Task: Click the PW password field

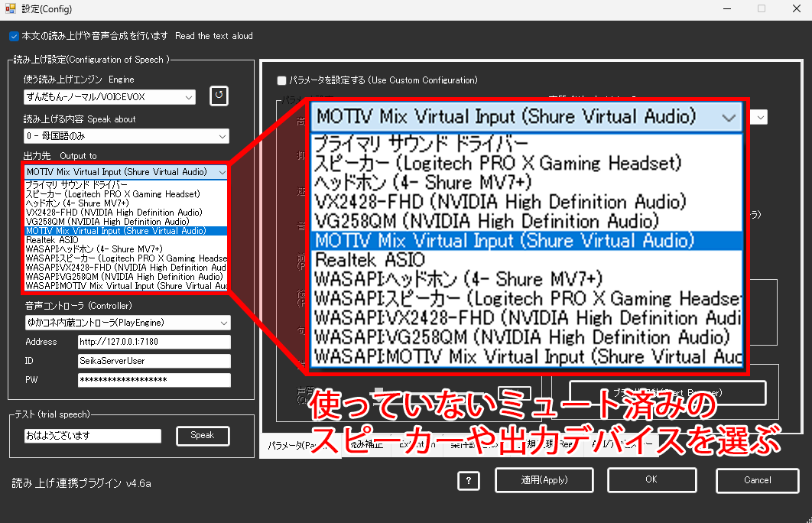Action: (154, 380)
